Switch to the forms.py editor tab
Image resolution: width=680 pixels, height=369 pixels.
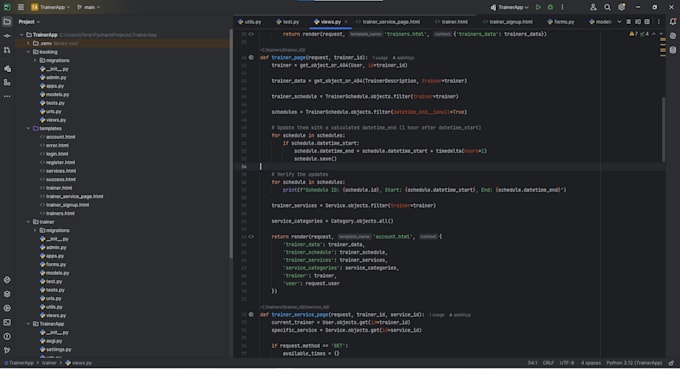coord(560,22)
